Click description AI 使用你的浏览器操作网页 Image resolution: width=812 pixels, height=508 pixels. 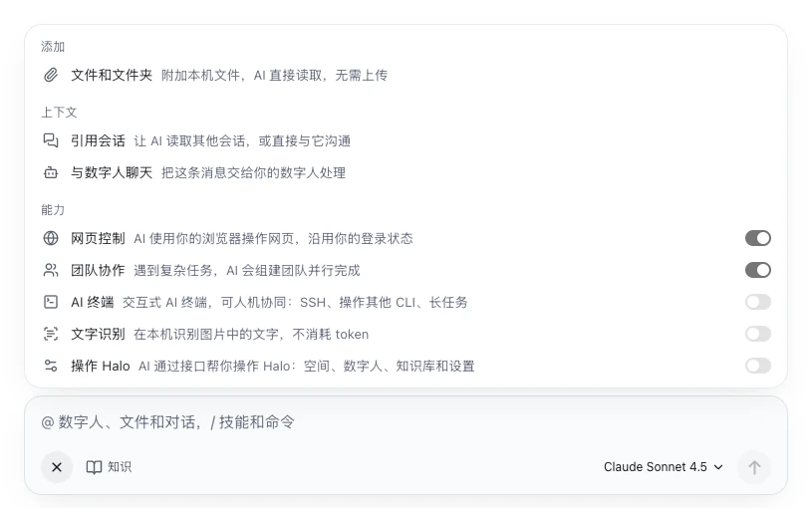pyautogui.click(x=214, y=238)
